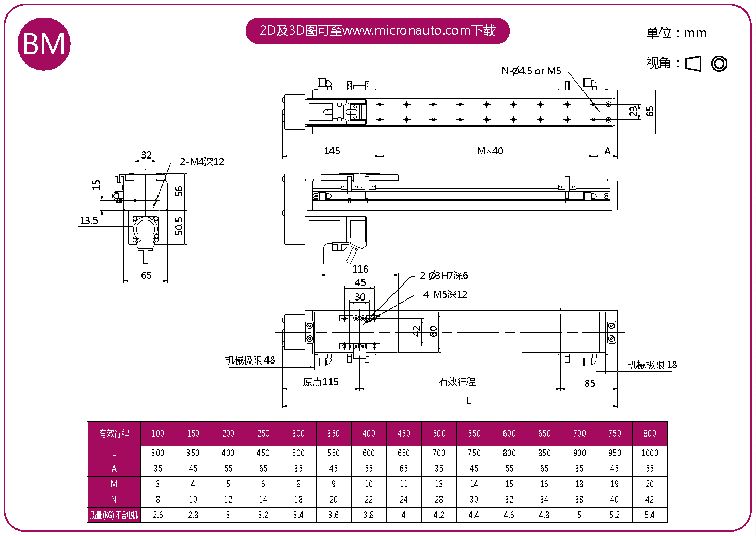Click the L row header in table
756x536 pixels.
[114, 453]
